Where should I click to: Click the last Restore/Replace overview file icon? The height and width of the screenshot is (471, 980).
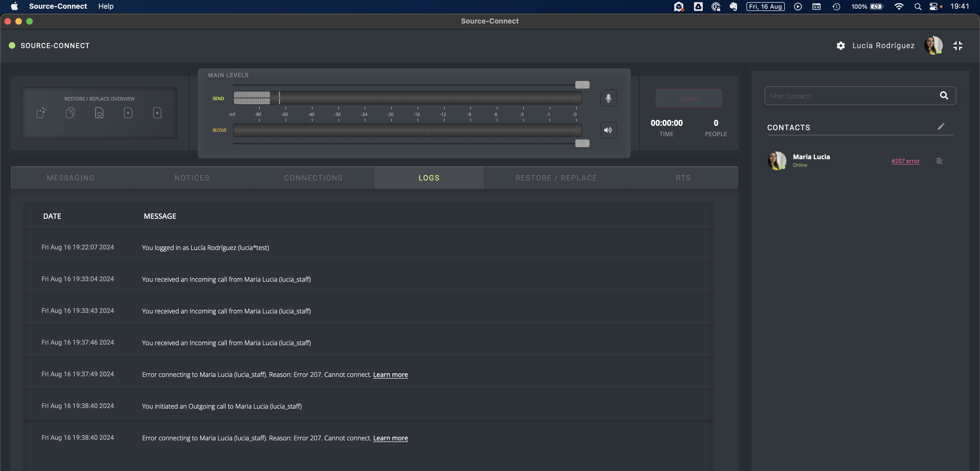(x=157, y=113)
